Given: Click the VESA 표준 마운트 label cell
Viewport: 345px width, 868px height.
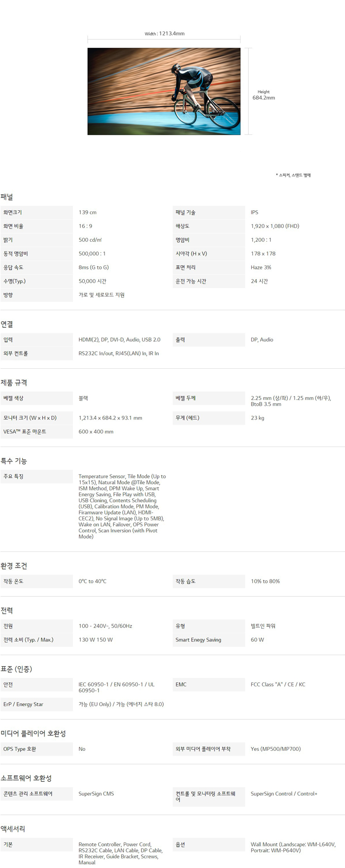Looking at the screenshot, I should pyautogui.click(x=25, y=432).
